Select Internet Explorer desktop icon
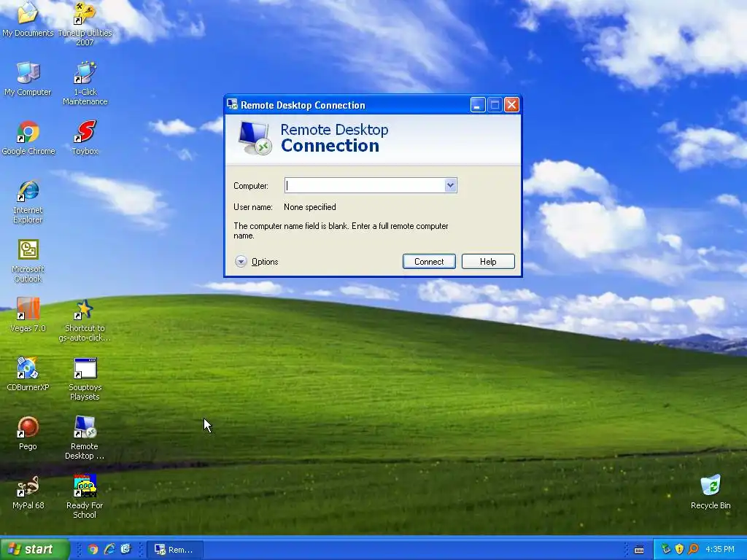This screenshot has height=560, width=747. pyautogui.click(x=28, y=201)
